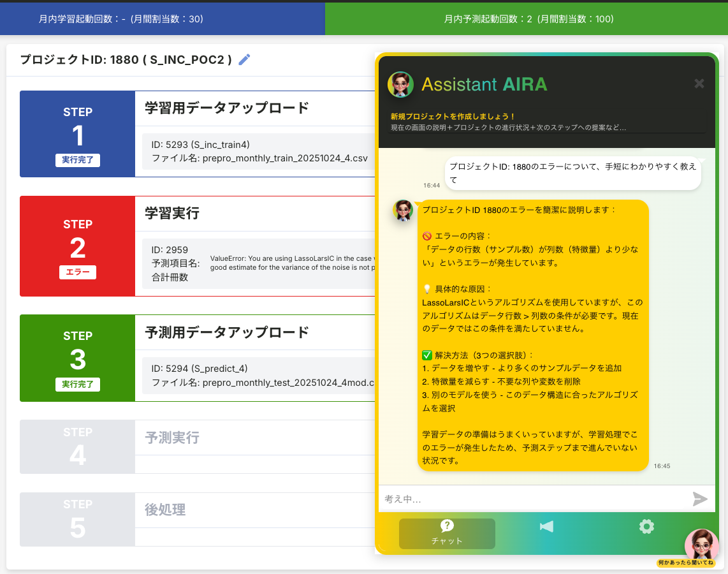Close the Assistant AIRA chat panel
Image resolution: width=728 pixels, height=574 pixels.
click(x=699, y=84)
